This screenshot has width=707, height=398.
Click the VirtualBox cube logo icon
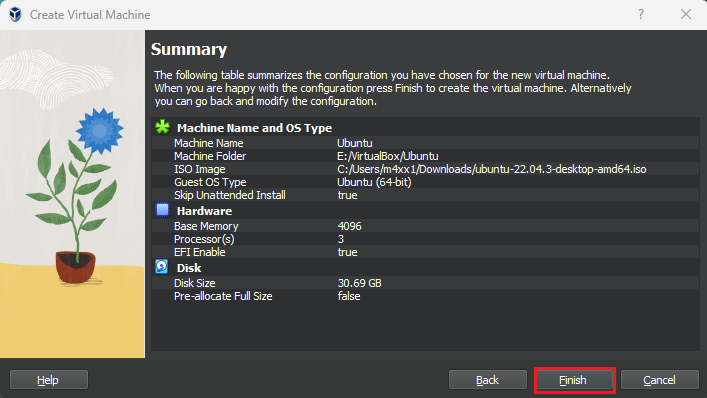coord(15,14)
